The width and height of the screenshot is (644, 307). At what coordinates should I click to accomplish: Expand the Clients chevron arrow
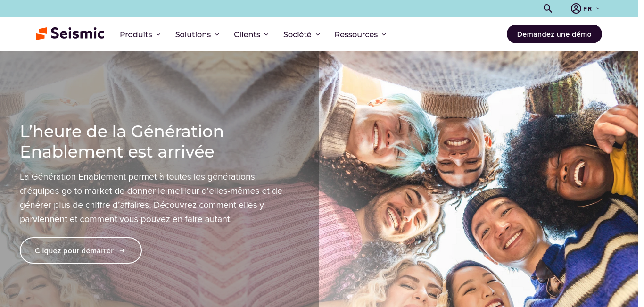click(266, 34)
